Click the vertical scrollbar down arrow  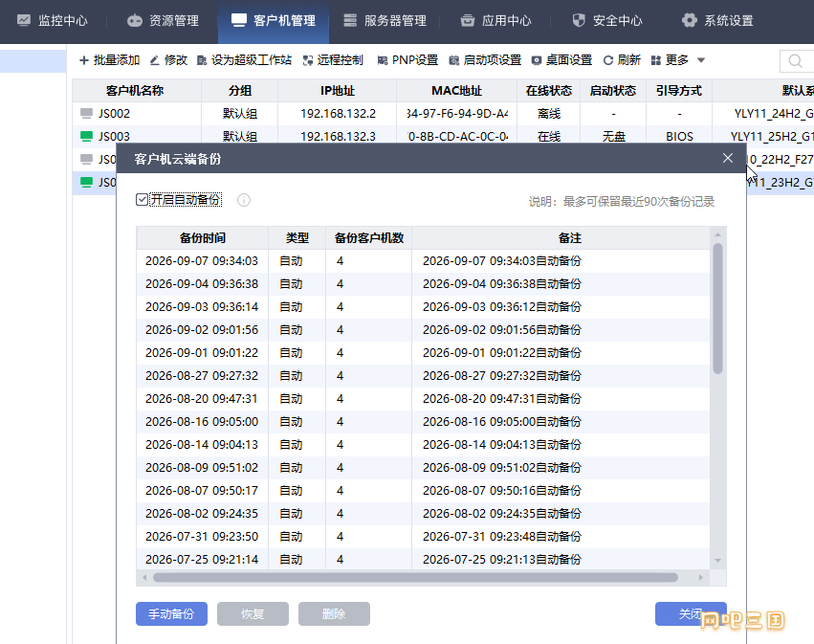point(718,561)
